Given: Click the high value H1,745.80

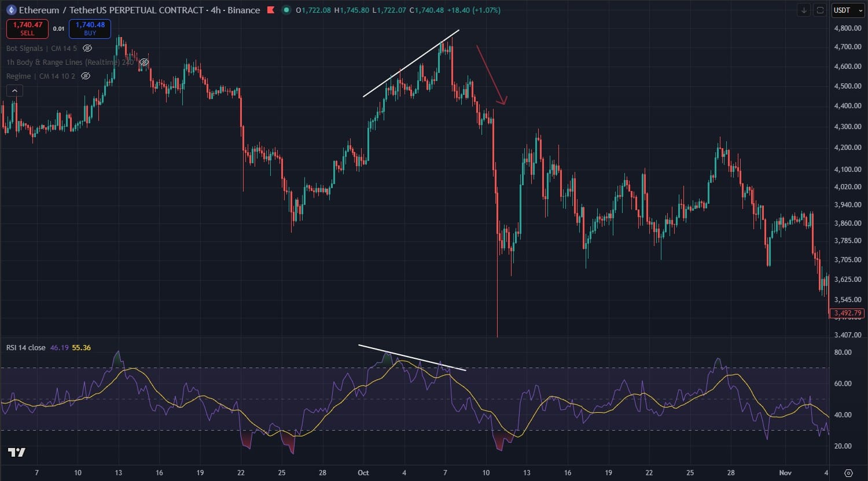Looking at the screenshot, I should click(x=352, y=10).
